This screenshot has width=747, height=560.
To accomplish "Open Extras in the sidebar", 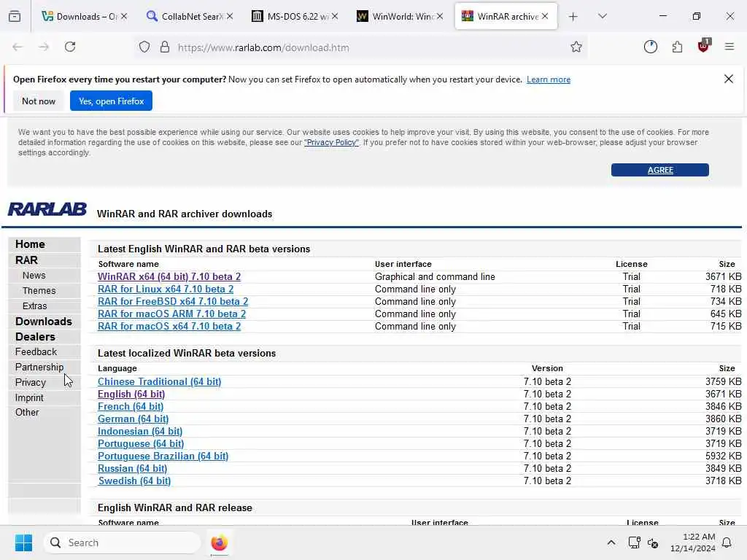I will [35, 306].
